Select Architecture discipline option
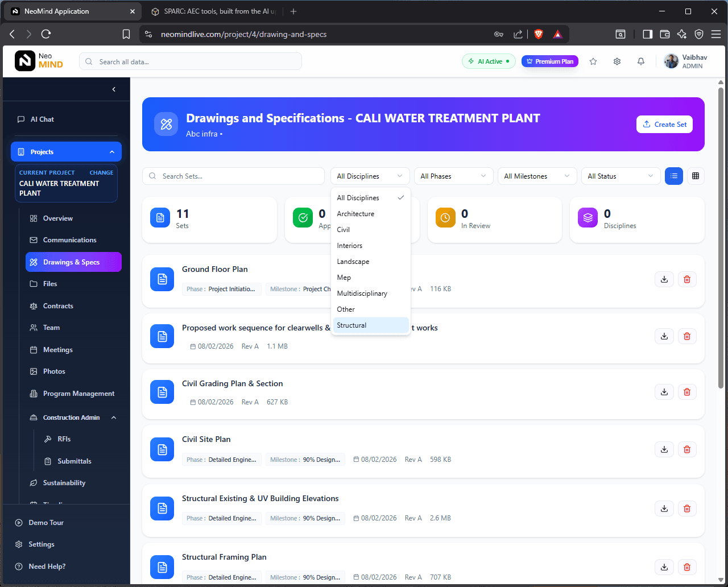728x587 pixels. (371, 214)
